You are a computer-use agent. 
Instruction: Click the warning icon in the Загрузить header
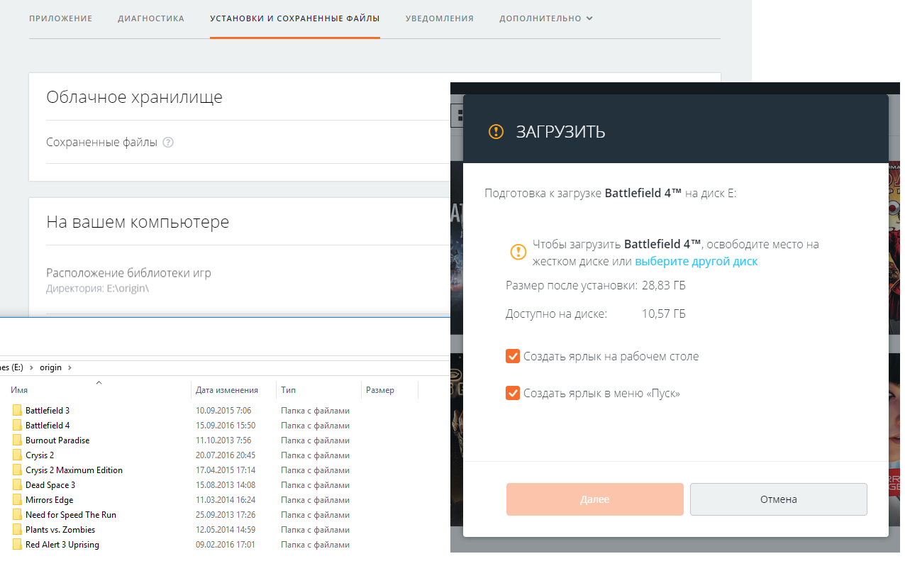coord(496,131)
